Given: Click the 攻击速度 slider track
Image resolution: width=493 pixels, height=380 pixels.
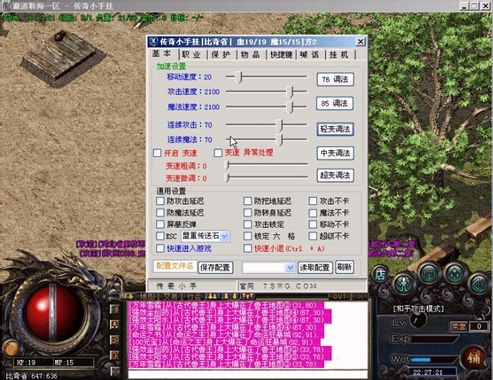Looking at the screenshot, I should (x=266, y=91).
